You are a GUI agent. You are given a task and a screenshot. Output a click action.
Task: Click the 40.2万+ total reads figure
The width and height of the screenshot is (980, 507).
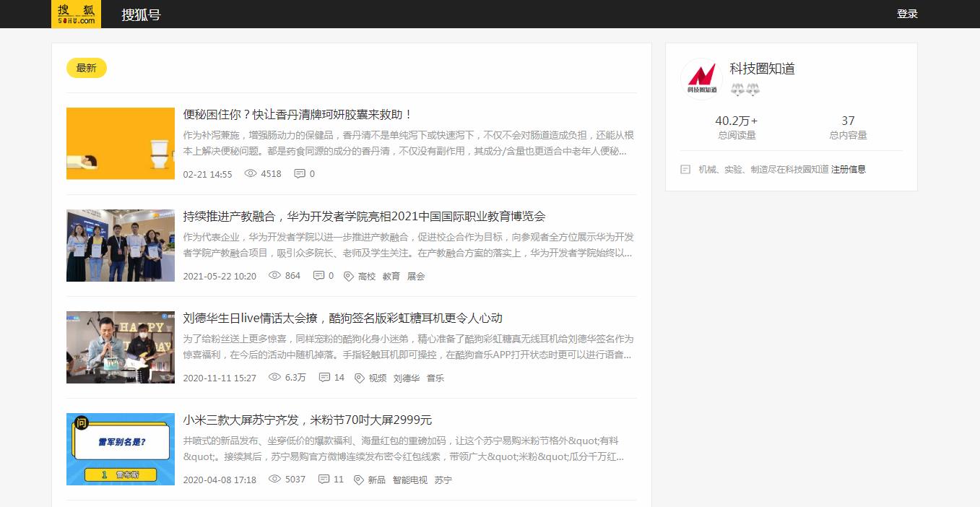point(737,121)
